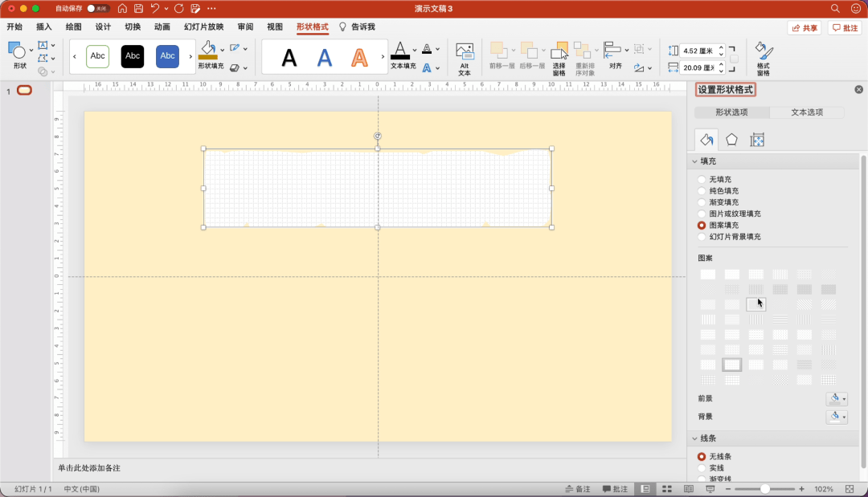Switch to slide sorter view icon
This screenshot has height=497, width=868.
coord(667,489)
